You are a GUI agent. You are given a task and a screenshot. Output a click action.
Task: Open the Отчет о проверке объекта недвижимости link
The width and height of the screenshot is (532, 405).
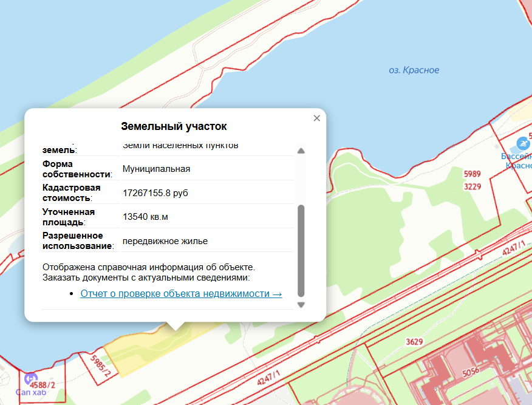(x=181, y=293)
